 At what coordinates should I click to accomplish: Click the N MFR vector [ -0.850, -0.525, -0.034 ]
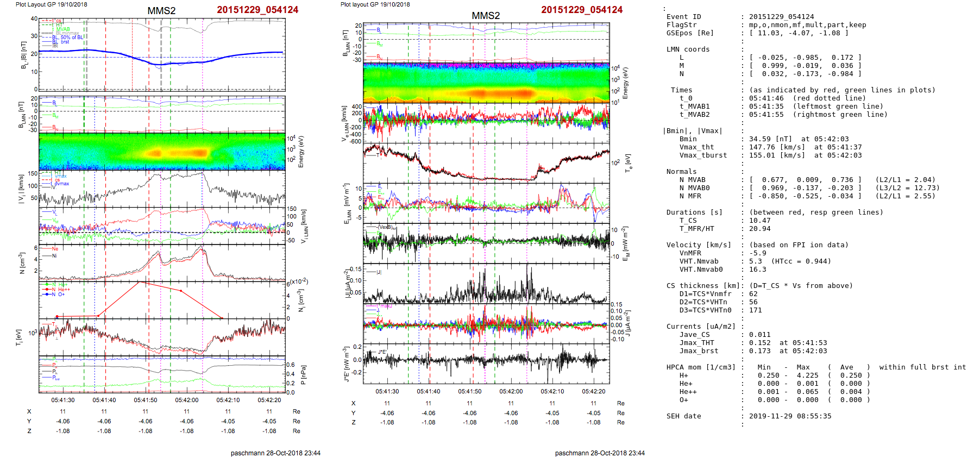805,196
